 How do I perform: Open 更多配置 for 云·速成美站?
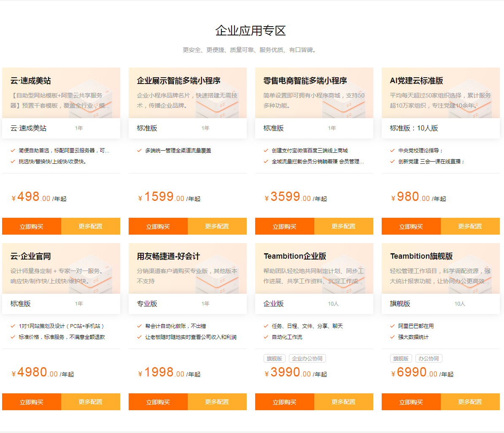coord(91,226)
